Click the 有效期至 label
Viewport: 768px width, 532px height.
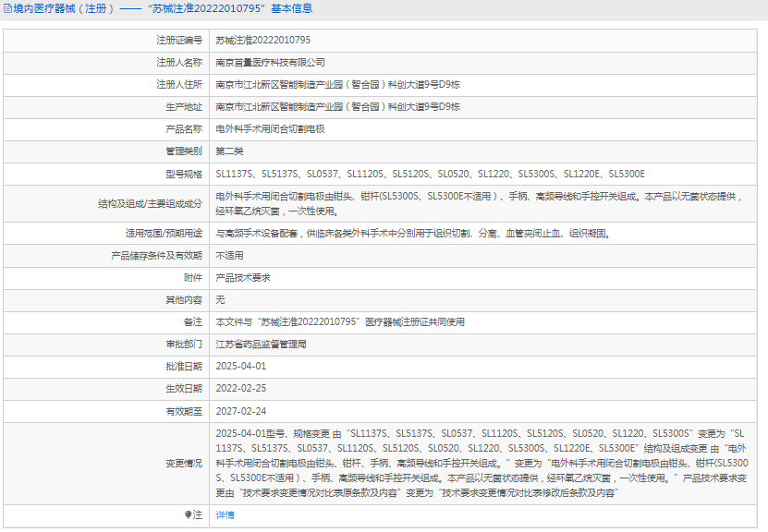click(184, 412)
